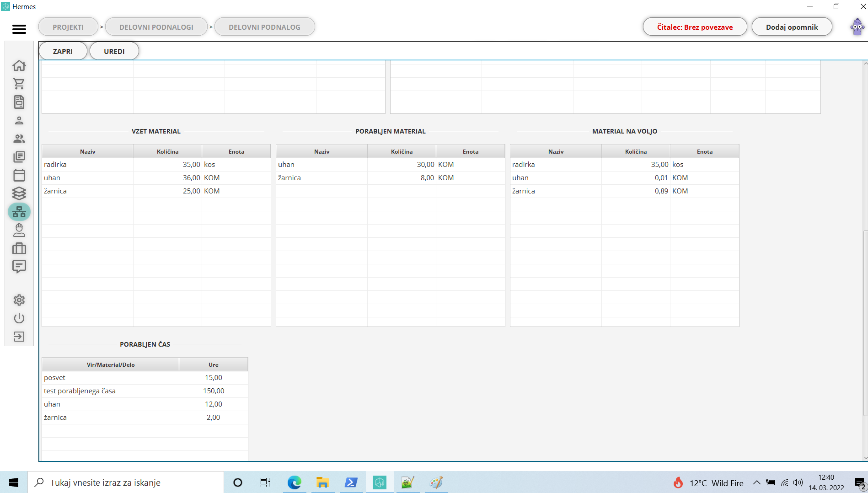Open the volume control in tray
868x493 pixels.
click(x=798, y=482)
